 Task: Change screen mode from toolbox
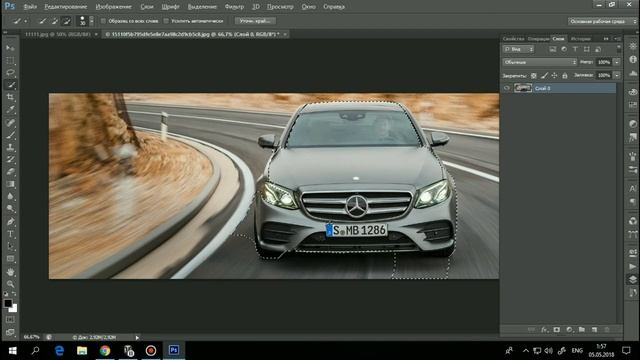coord(10,332)
